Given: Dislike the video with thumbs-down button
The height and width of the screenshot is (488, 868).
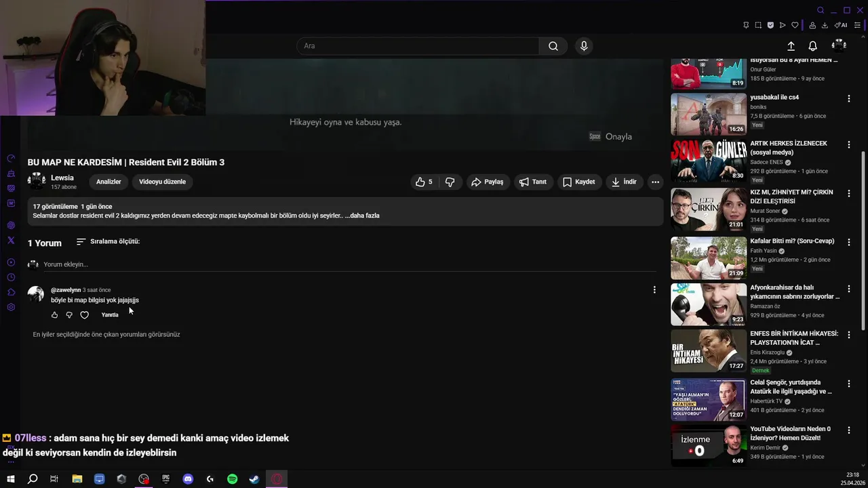Looking at the screenshot, I should (450, 182).
